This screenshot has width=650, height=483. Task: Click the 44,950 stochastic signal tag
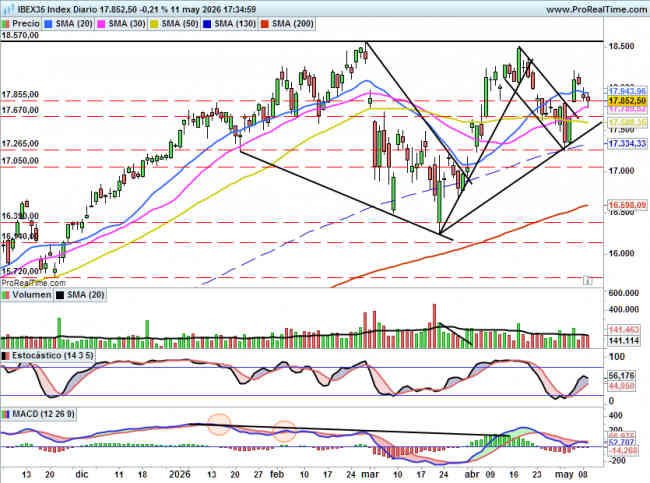[x=622, y=386]
